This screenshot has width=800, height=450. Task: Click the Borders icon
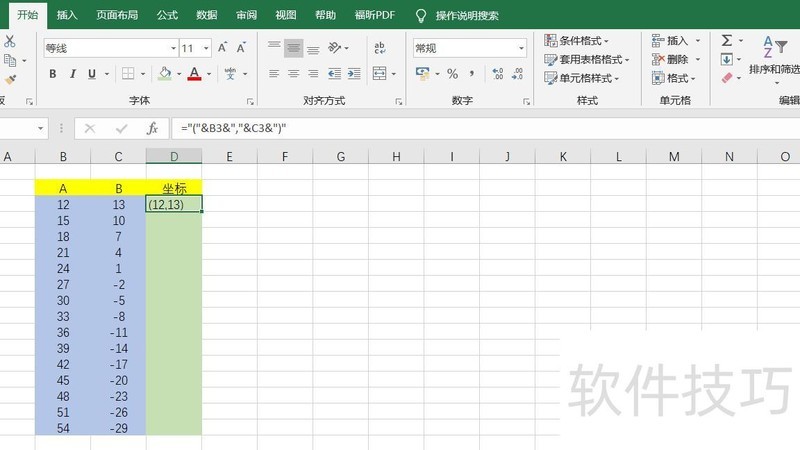(x=128, y=74)
